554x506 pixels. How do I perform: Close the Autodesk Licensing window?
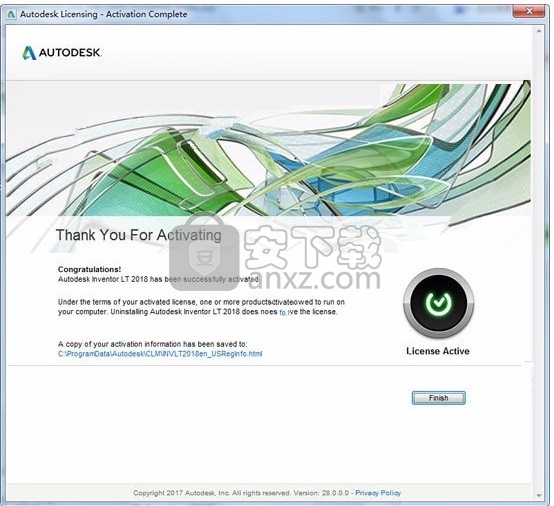pos(529,11)
